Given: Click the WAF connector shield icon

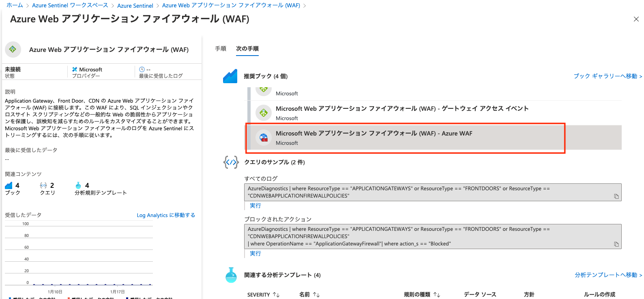Looking at the screenshot, I should tap(13, 49).
